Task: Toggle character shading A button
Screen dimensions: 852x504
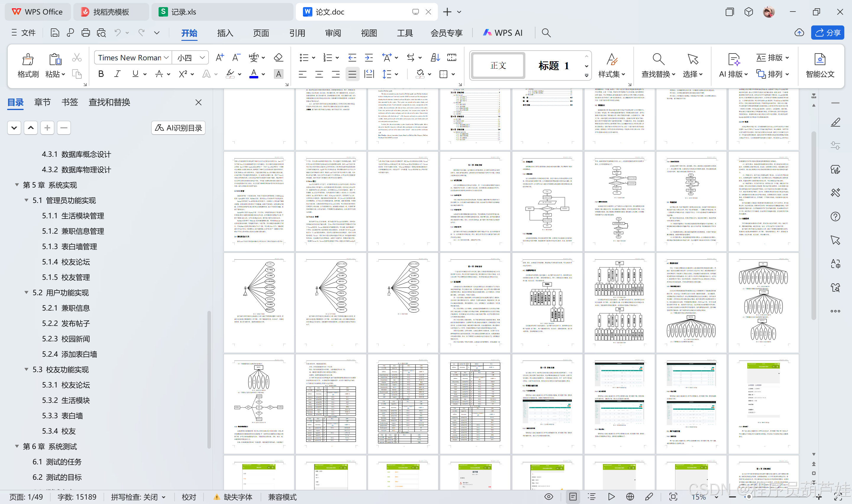Action: click(278, 74)
